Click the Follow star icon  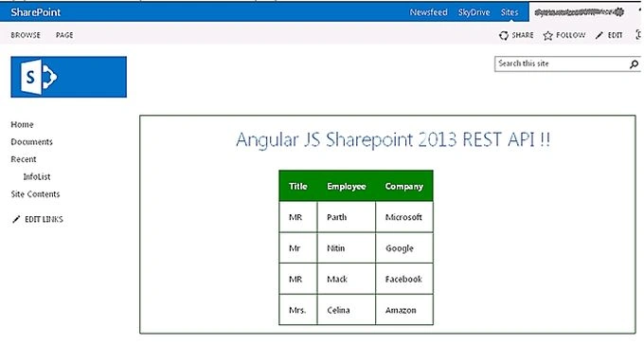(548, 35)
